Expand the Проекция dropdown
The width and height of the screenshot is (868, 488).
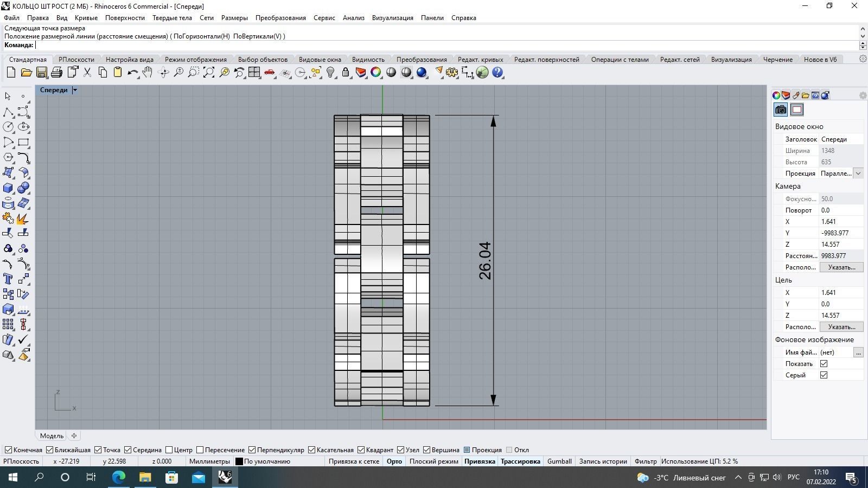tap(858, 174)
